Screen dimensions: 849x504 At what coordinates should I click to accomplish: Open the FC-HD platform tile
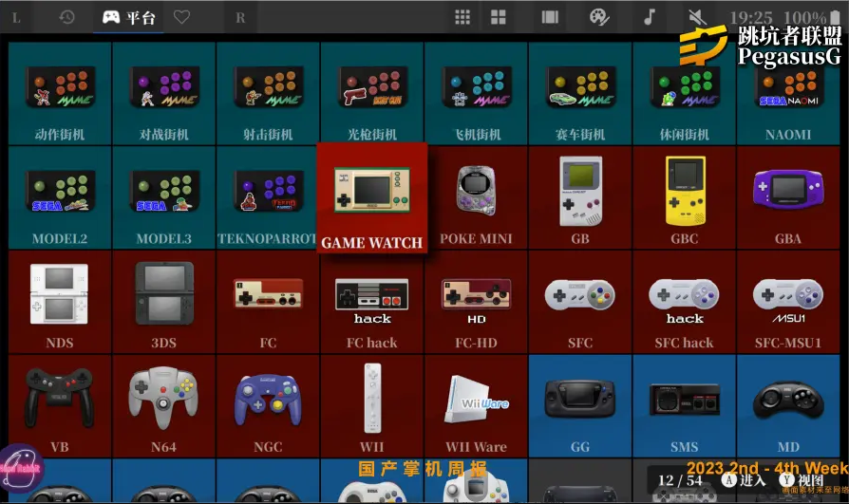coord(476,302)
